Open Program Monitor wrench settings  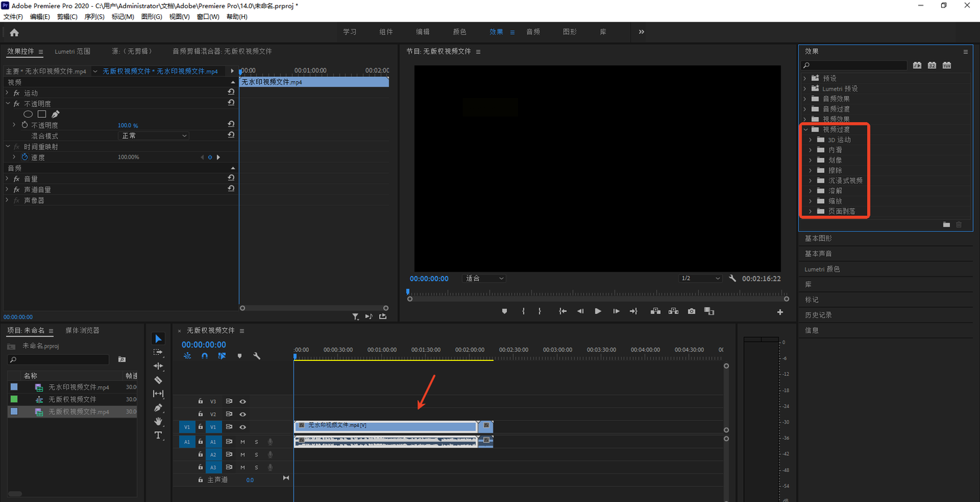point(733,279)
